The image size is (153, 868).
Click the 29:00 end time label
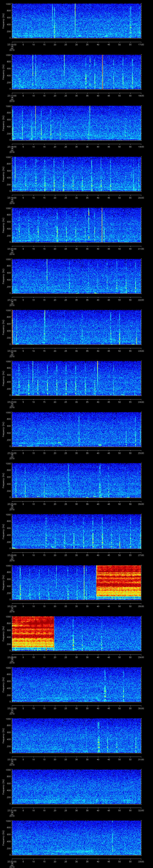coord(141,657)
